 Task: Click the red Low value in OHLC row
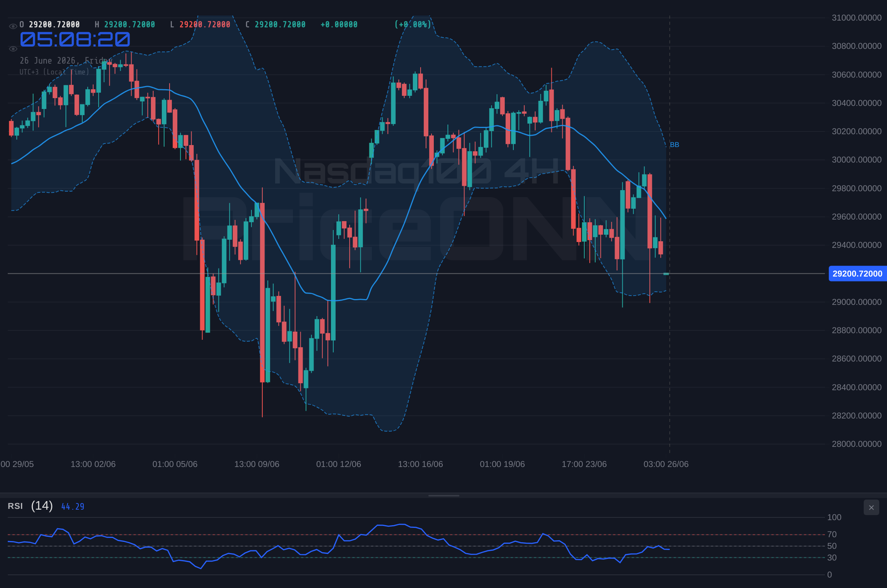click(205, 24)
